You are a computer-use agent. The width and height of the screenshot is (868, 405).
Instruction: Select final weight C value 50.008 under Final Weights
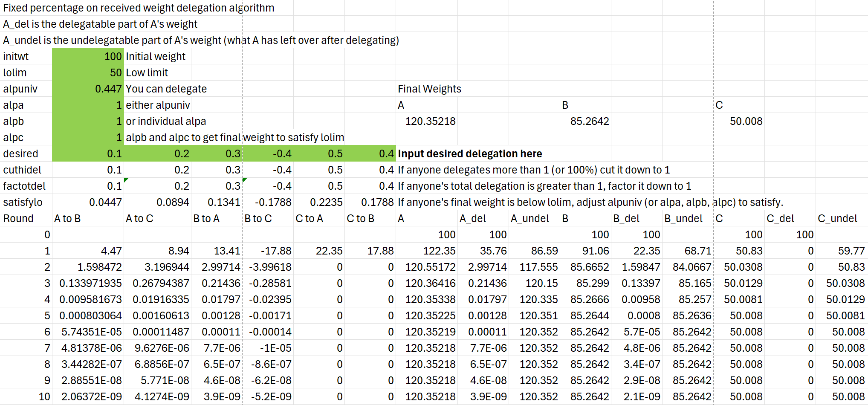739,121
